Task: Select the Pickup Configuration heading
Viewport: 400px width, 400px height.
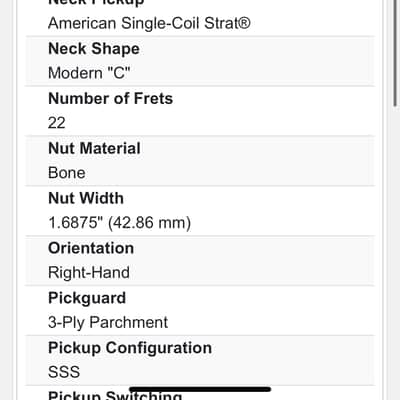Action: (x=130, y=348)
